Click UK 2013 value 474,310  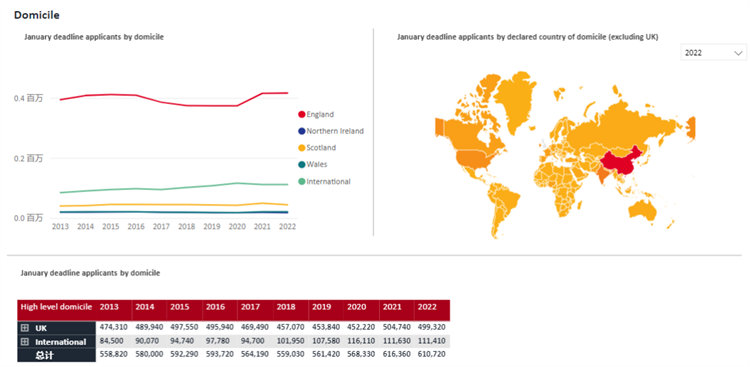[x=113, y=328]
